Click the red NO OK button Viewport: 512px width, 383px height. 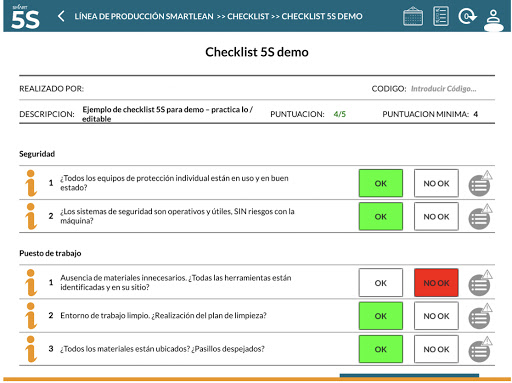click(x=436, y=283)
